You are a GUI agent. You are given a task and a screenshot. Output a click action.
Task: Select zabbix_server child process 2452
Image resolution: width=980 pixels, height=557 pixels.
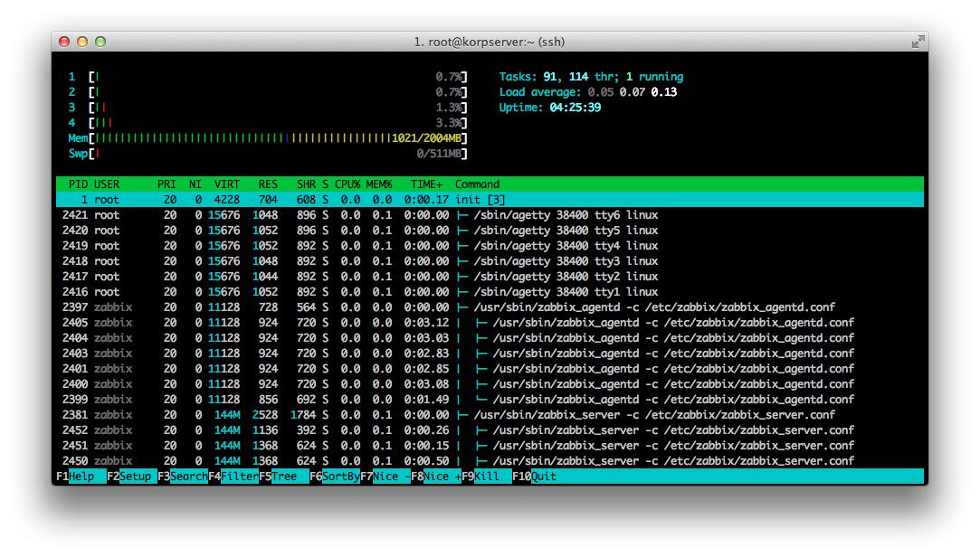pyautogui.click(x=490, y=430)
